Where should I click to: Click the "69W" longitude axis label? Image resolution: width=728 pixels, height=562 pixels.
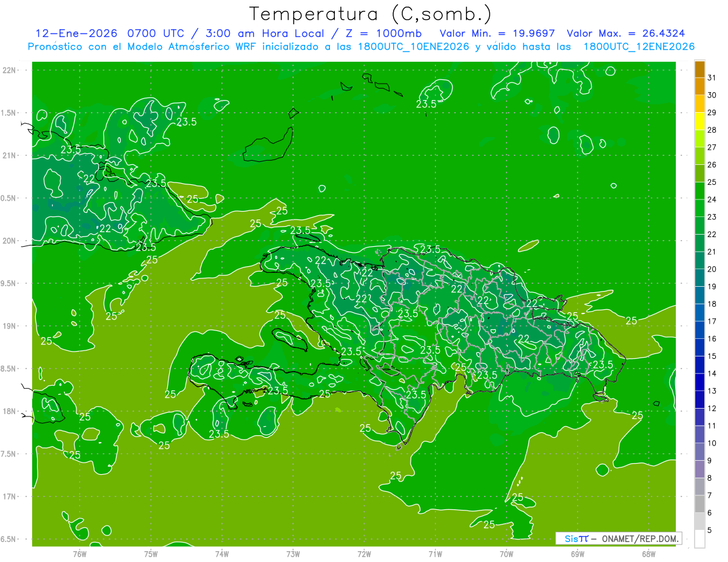coord(578,554)
